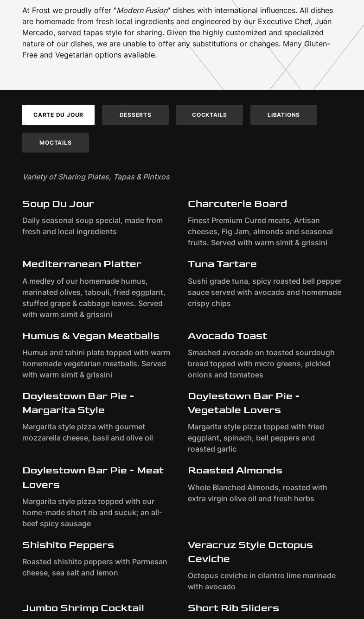Select Doylestown Bar Pie - Meat Lovers heading
This screenshot has width=364, height=619.
pyautogui.click(x=93, y=477)
